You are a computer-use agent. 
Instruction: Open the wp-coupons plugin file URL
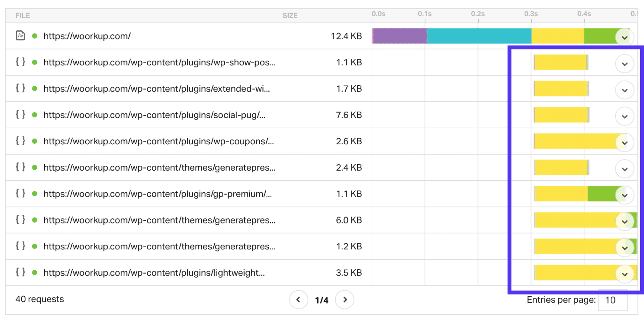coord(158,142)
